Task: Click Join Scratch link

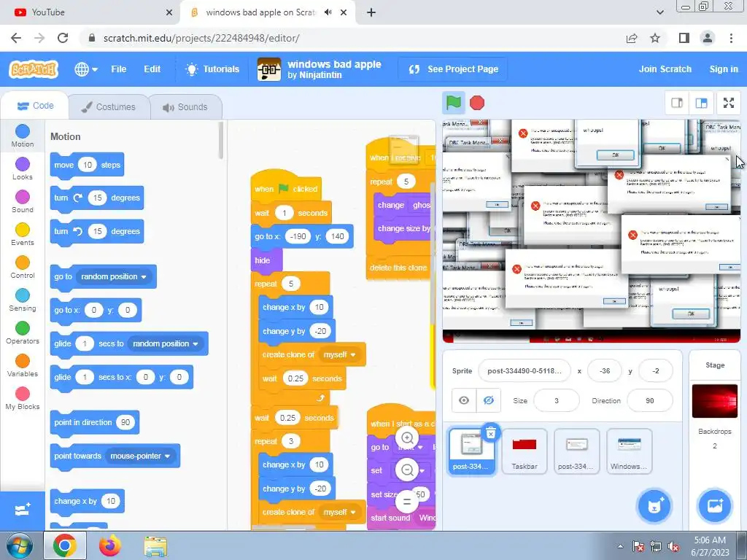Action: point(665,69)
